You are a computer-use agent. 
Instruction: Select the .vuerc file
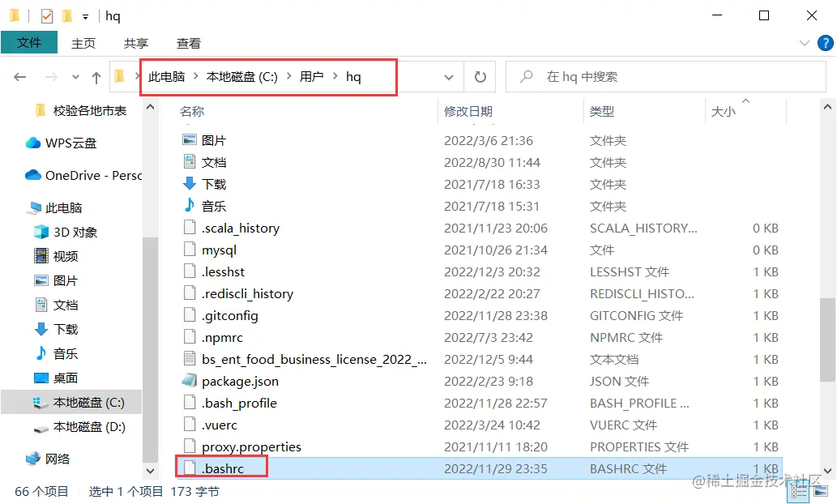click(x=220, y=425)
